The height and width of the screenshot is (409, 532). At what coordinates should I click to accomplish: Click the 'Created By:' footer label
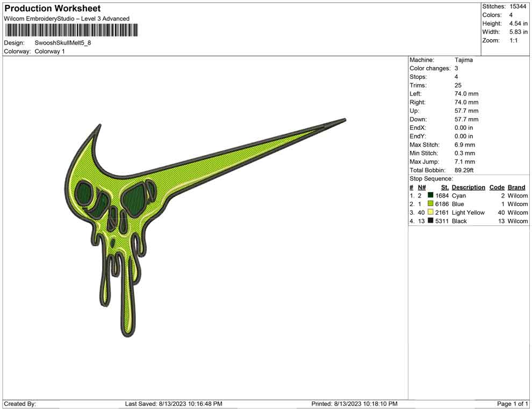click(20, 404)
